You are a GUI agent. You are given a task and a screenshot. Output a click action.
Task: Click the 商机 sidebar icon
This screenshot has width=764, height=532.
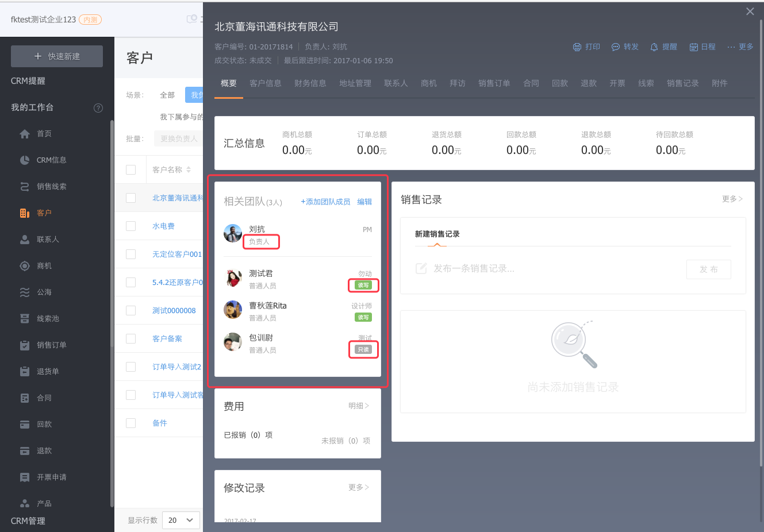tap(25, 266)
